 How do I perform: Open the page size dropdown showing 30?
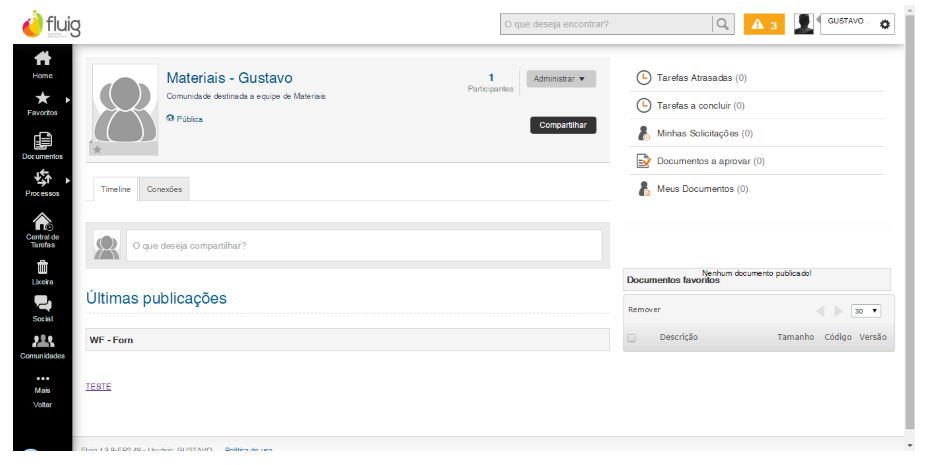tap(865, 311)
